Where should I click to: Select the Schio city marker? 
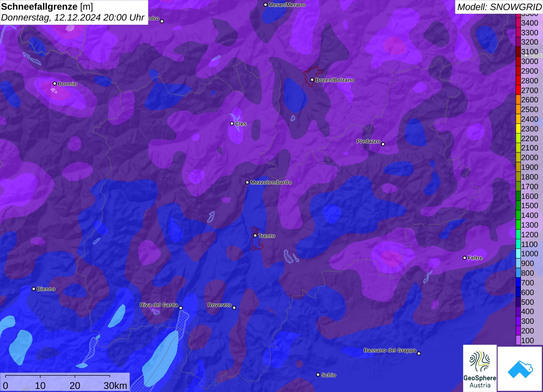click(x=318, y=375)
